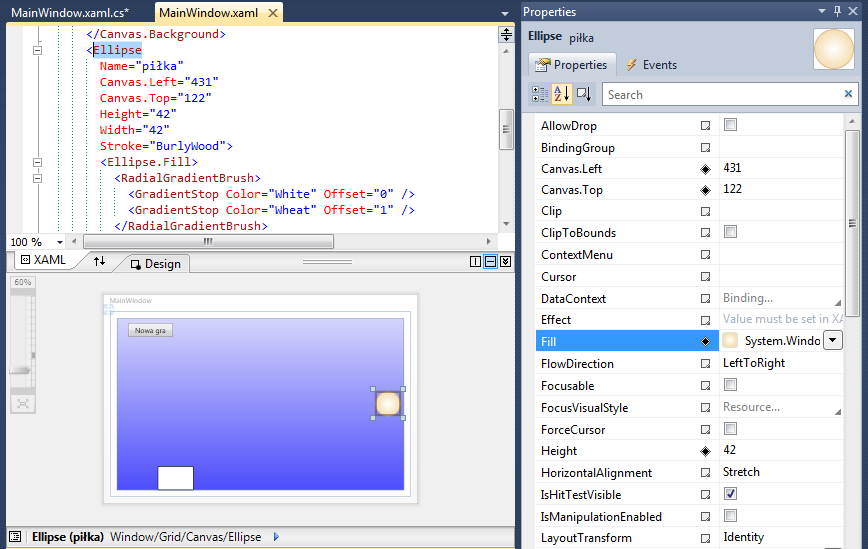This screenshot has width=868, height=549.
Task: Click the FlowDirection property marker
Action: pos(705,364)
